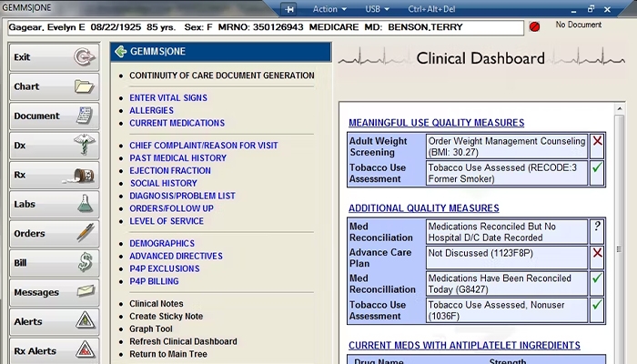Image resolution: width=637 pixels, height=364 pixels.
Task: Select Continuity of Care Document Generation
Action: point(222,76)
